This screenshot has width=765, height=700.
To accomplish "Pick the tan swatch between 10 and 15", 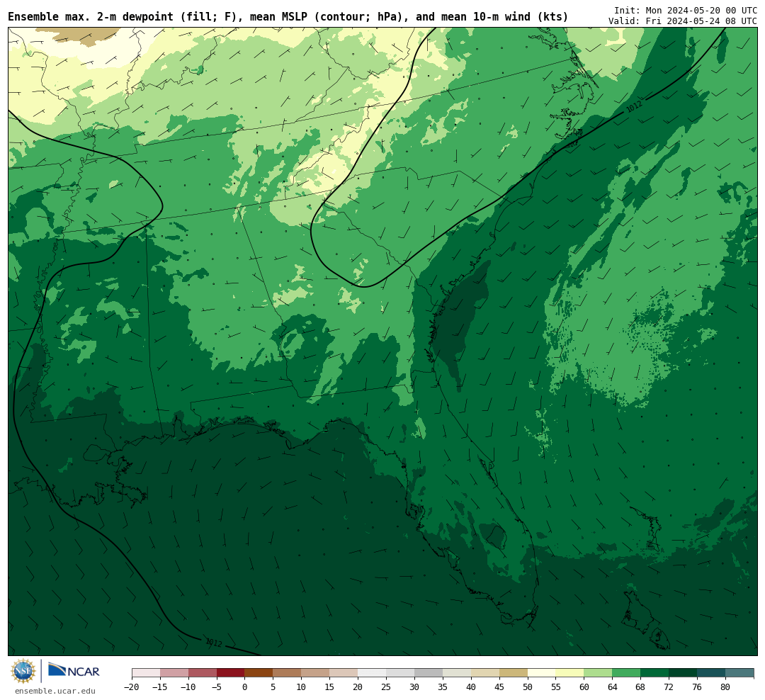I will [x=316, y=673].
